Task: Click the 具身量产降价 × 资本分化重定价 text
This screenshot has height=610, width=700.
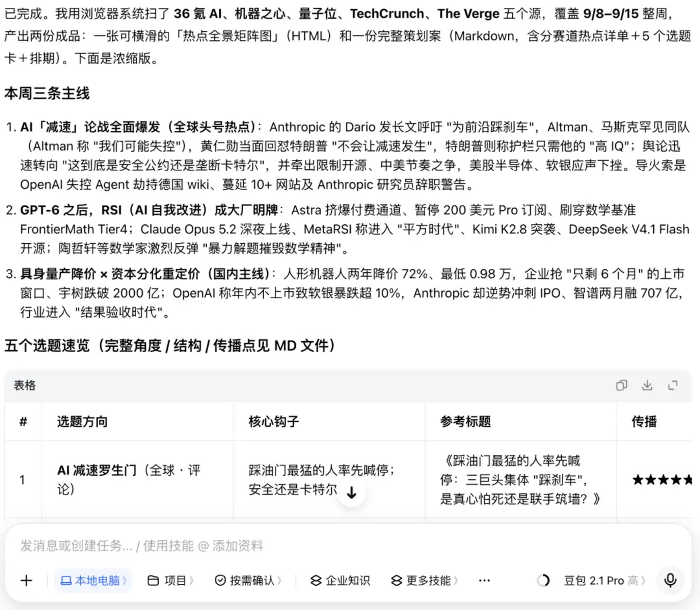Action: coord(145,274)
